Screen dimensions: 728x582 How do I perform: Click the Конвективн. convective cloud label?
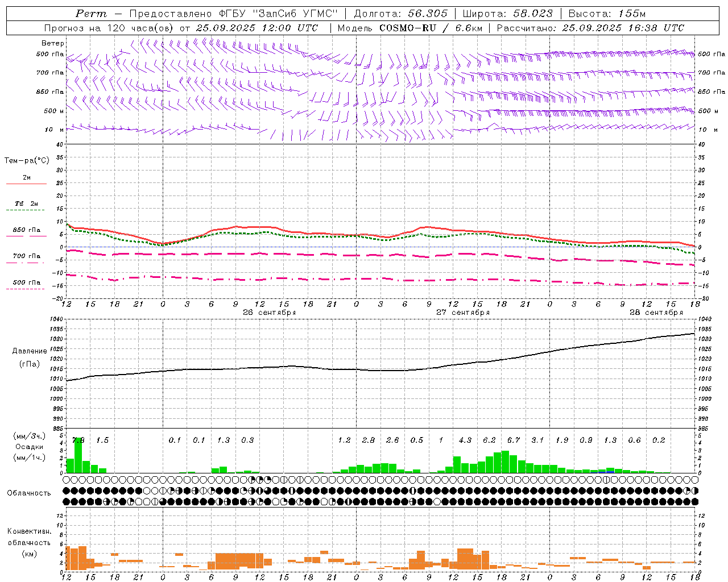pyautogui.click(x=29, y=531)
